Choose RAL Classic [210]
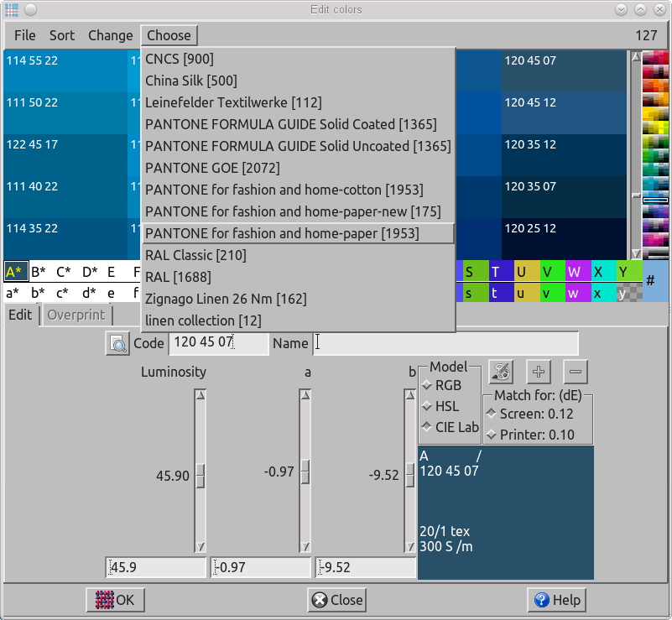Screen dimensions: 672x620 pos(298,256)
